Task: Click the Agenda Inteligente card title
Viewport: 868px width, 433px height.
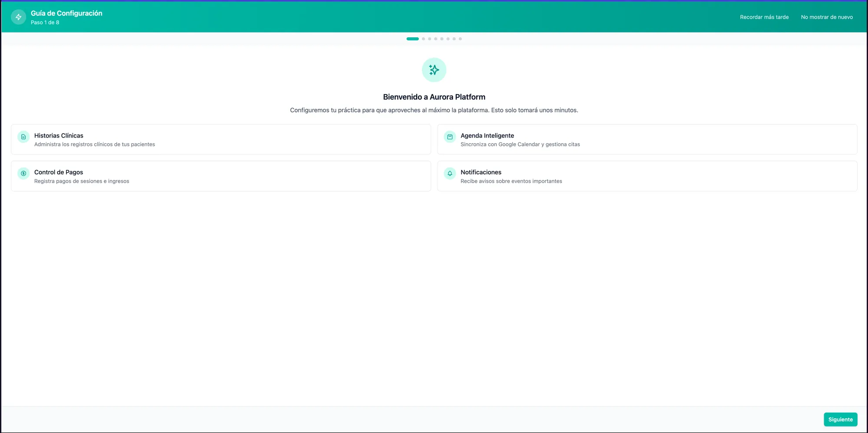Action: point(487,135)
